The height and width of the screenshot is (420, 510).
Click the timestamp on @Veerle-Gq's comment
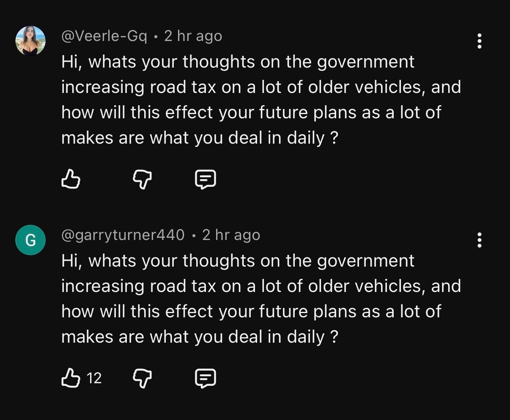click(x=193, y=36)
